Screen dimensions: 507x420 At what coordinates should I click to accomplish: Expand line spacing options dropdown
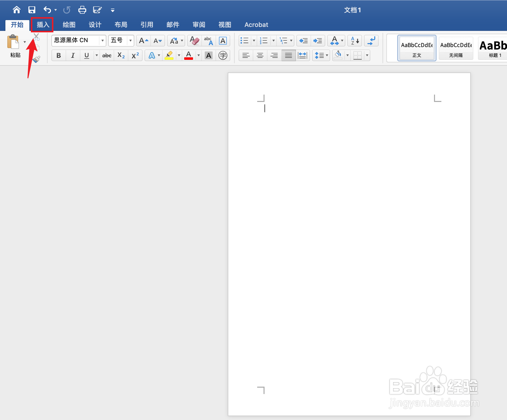[x=327, y=55]
